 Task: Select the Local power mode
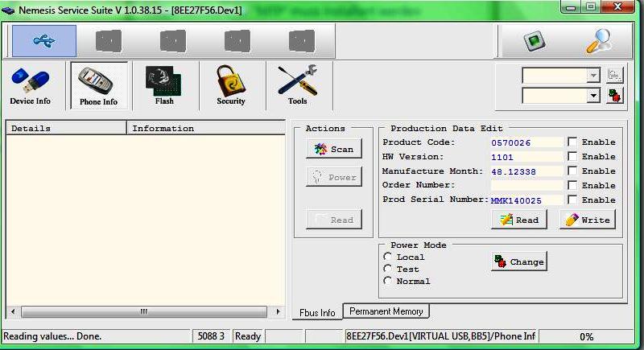click(387, 257)
